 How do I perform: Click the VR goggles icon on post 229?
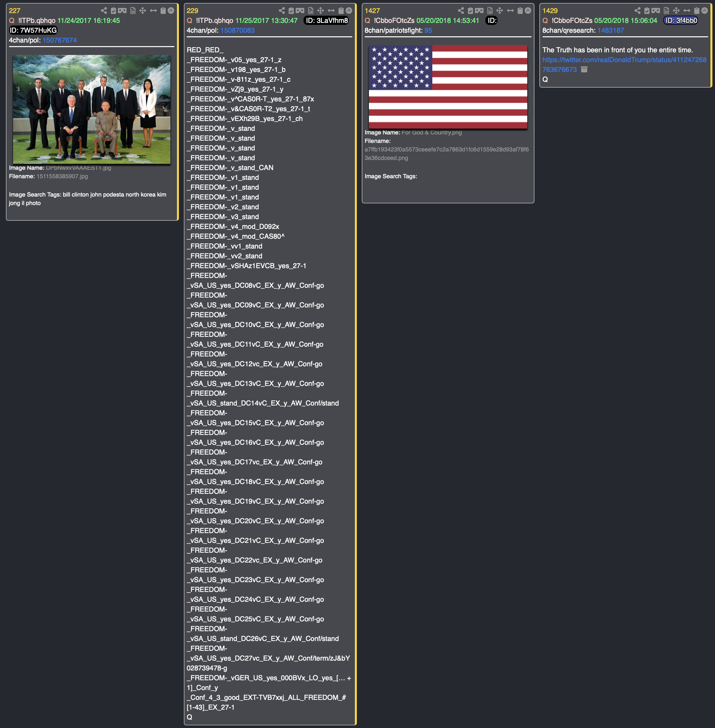tap(300, 10)
